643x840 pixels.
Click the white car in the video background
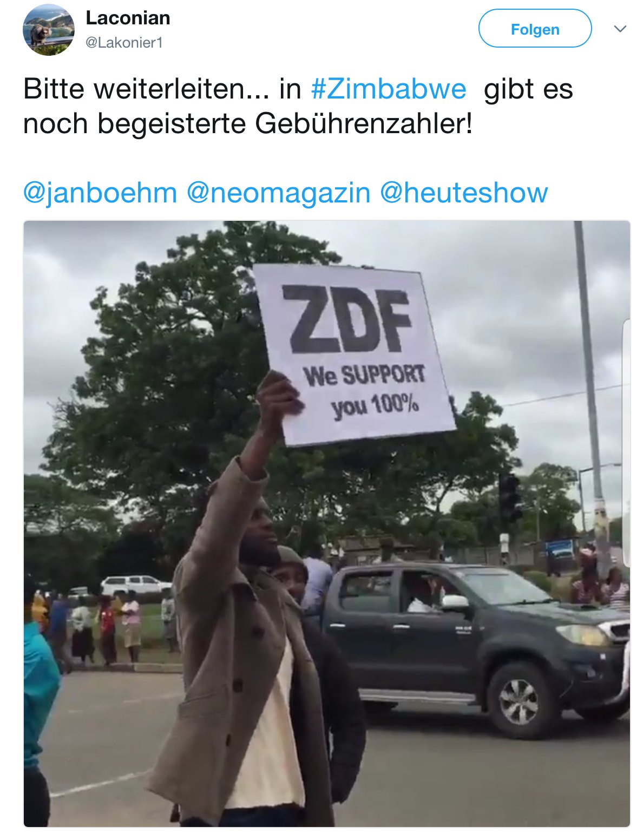tap(135, 586)
